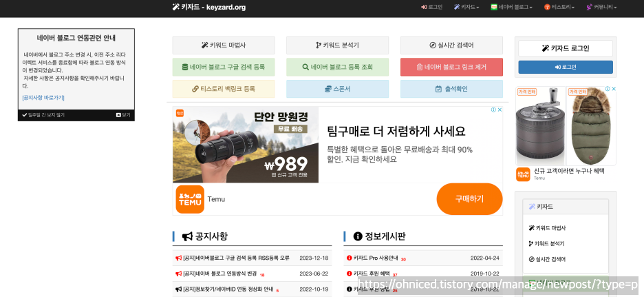
Task: Open the 커뮤니티 dropdown menu in navbar
Action: coord(601,7)
